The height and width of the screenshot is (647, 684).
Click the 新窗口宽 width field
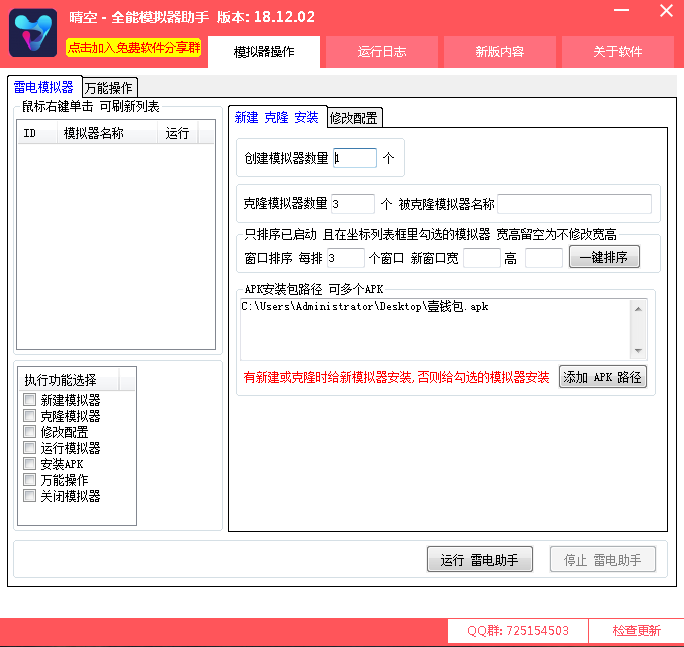pyautogui.click(x=482, y=257)
